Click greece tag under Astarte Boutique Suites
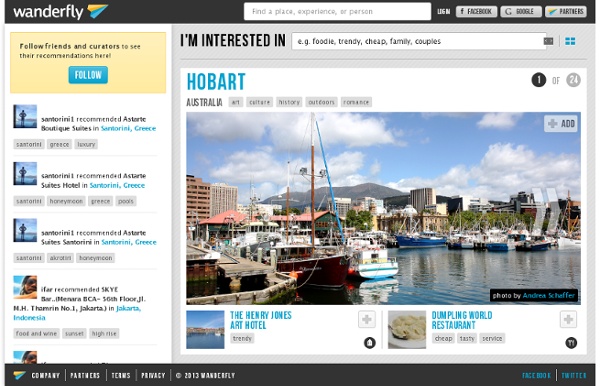This screenshot has width=600, height=386. 59,144
